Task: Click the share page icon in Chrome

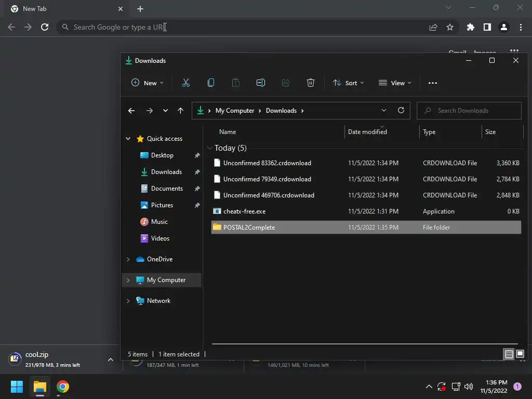Action: pyautogui.click(x=433, y=27)
